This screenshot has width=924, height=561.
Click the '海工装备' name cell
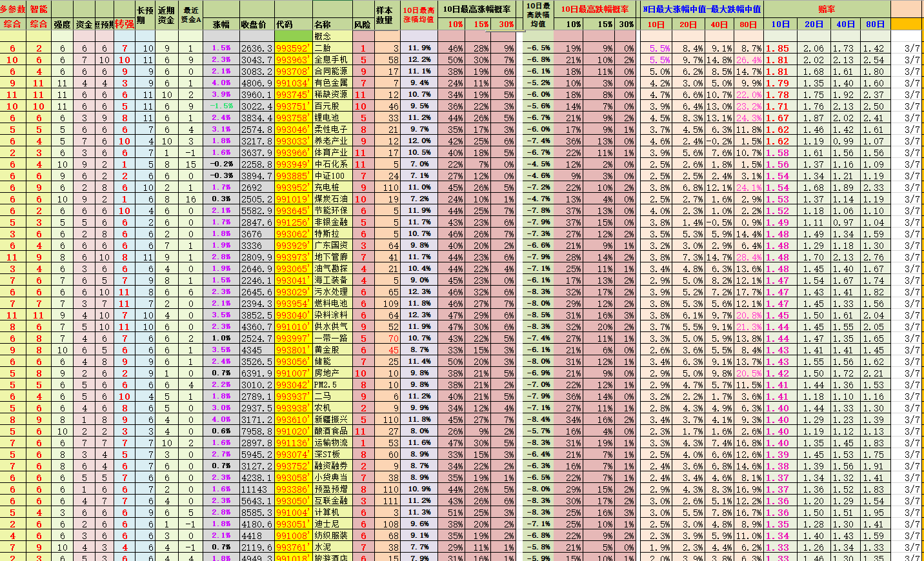[x=332, y=280]
